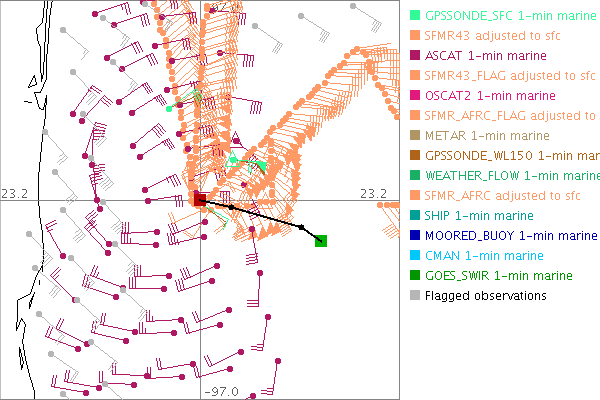Click the left 23.2 latitude label

pos(13,193)
